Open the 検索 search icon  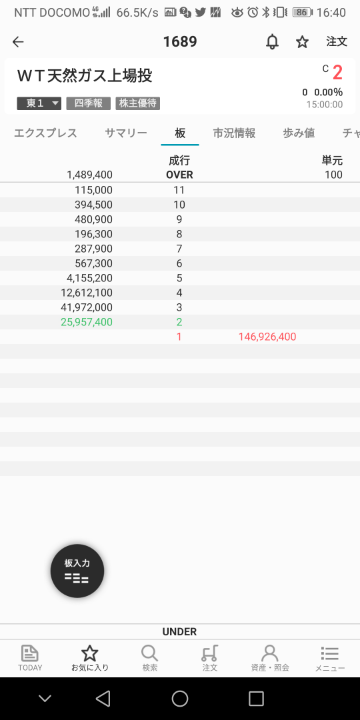click(150, 658)
